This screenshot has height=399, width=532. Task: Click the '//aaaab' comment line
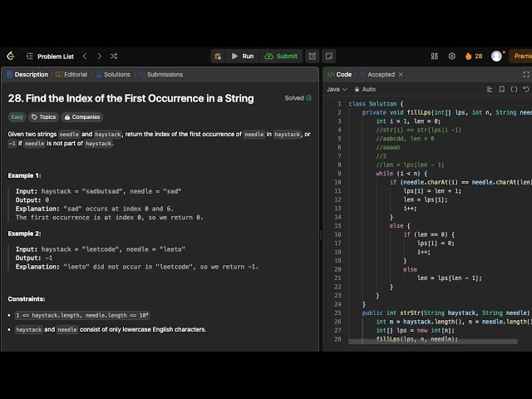pos(388,148)
